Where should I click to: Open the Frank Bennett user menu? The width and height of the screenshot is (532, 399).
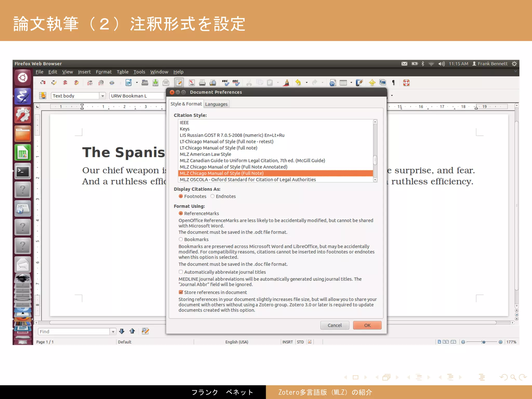coord(490,64)
